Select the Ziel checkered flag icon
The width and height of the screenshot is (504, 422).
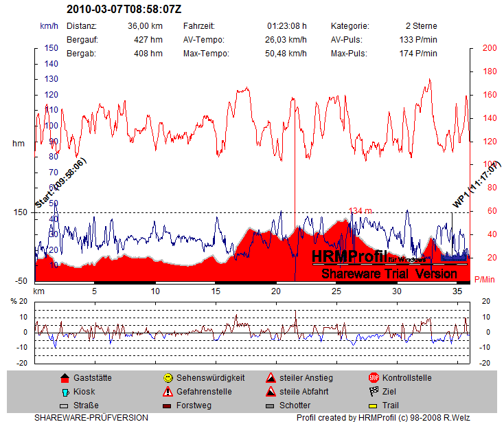click(374, 392)
